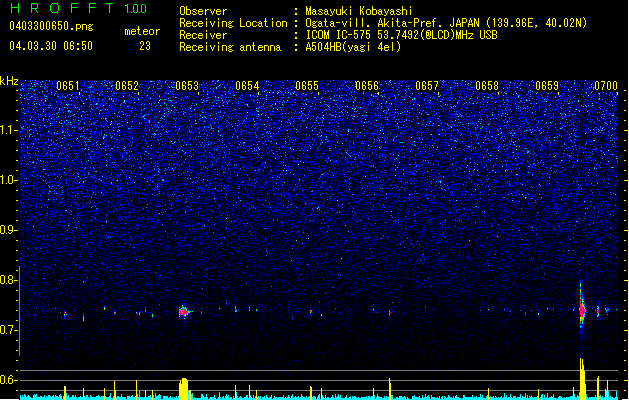The width and height of the screenshot is (629, 400).
Task: Click the 0659 time marker
Action: pos(547,86)
